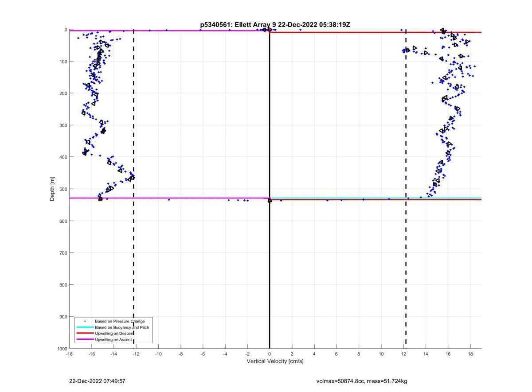Click x-axis tick label '18'
The image size is (532, 392).
coord(470,354)
